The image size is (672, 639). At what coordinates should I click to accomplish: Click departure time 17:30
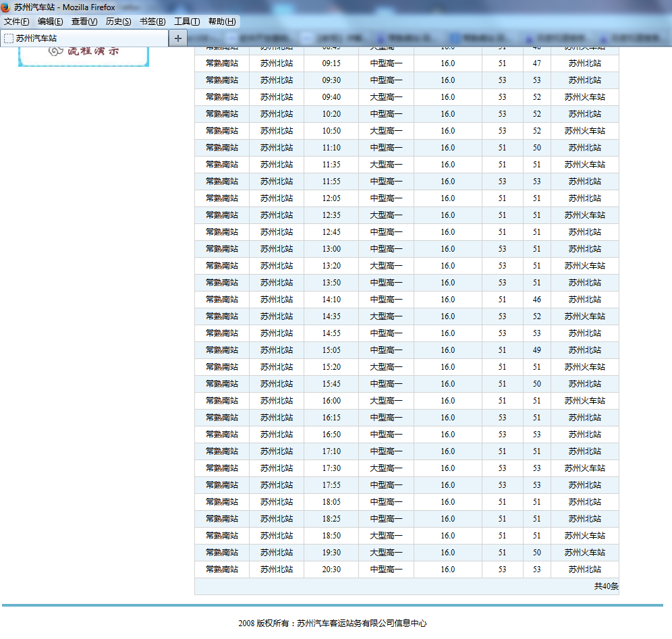(x=331, y=468)
